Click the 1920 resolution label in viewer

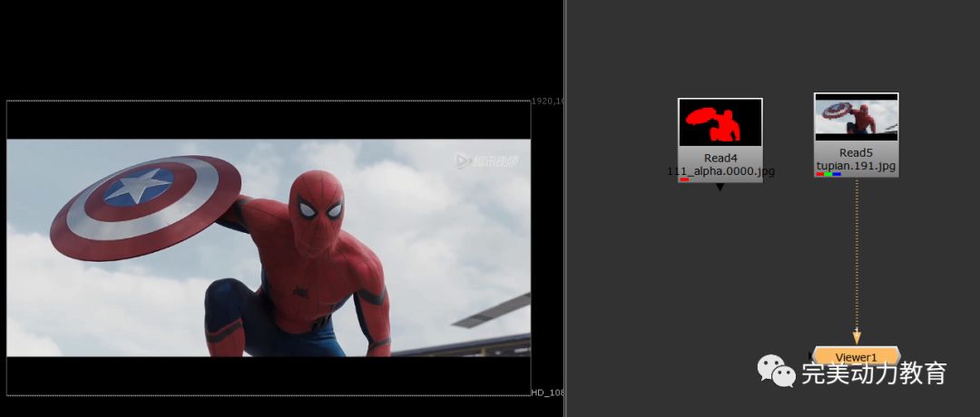[x=547, y=101]
